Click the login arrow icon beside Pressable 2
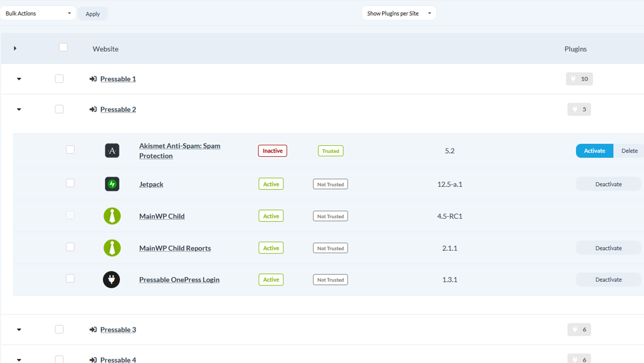 click(93, 109)
